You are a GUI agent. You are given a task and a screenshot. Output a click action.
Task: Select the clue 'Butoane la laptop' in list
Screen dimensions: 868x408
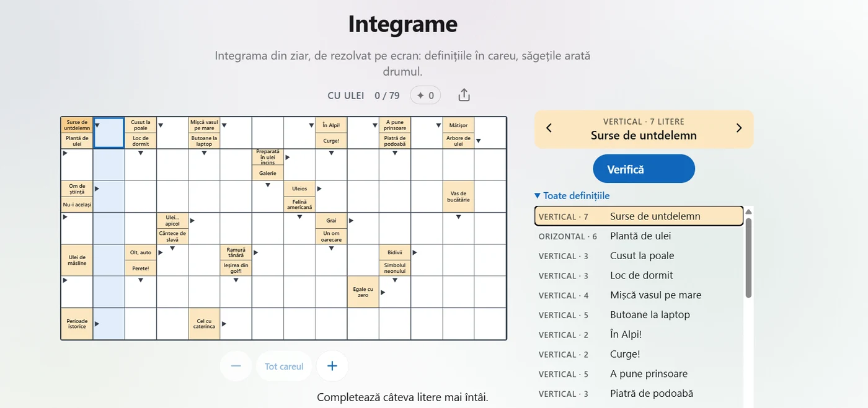click(639, 315)
